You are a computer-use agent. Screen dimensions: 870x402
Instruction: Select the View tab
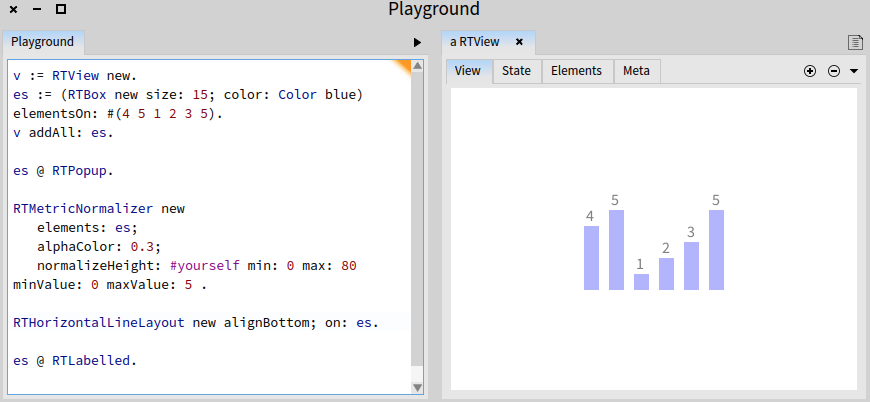(x=468, y=71)
